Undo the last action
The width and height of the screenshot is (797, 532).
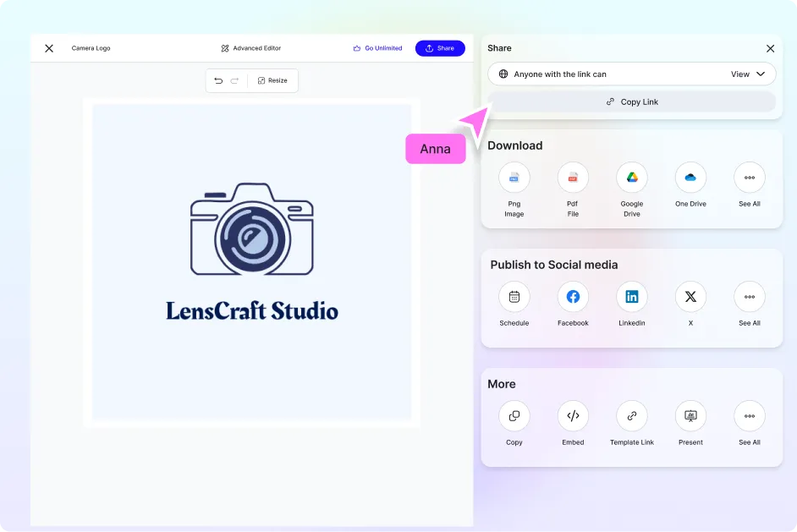[x=218, y=80]
